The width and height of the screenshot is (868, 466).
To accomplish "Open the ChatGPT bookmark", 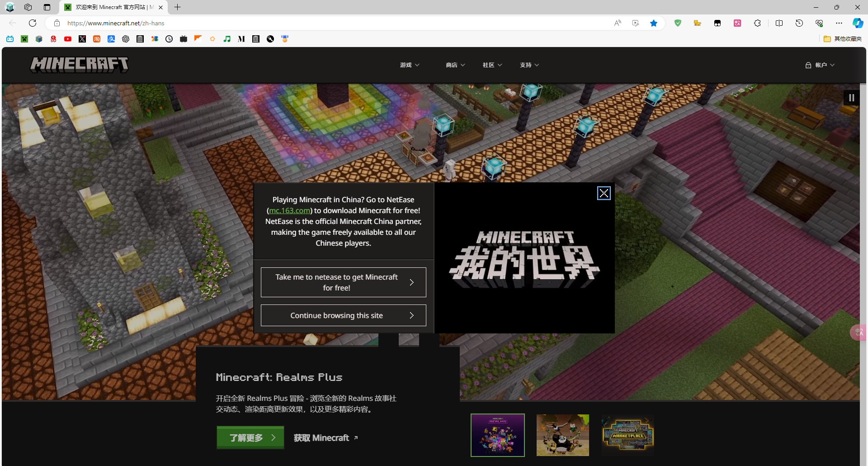I will pos(126,39).
